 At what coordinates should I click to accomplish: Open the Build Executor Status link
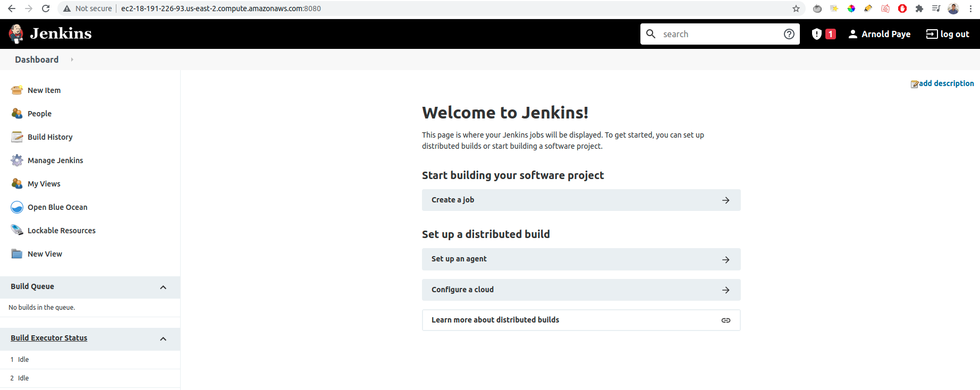click(x=49, y=338)
